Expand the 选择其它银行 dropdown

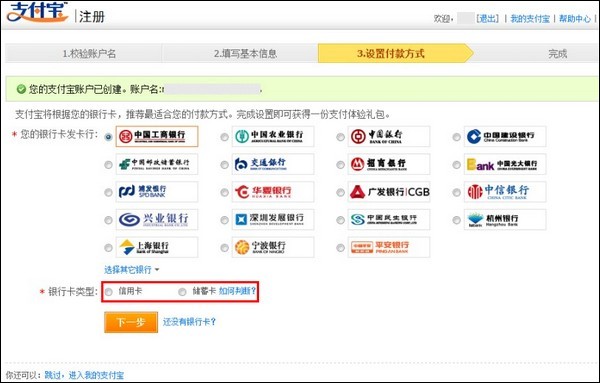(132, 270)
